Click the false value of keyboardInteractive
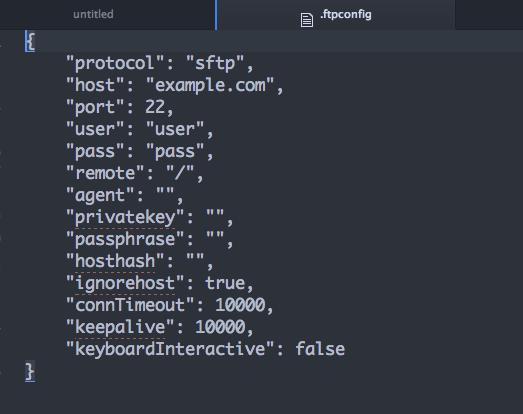This screenshot has height=414, width=523. point(320,349)
